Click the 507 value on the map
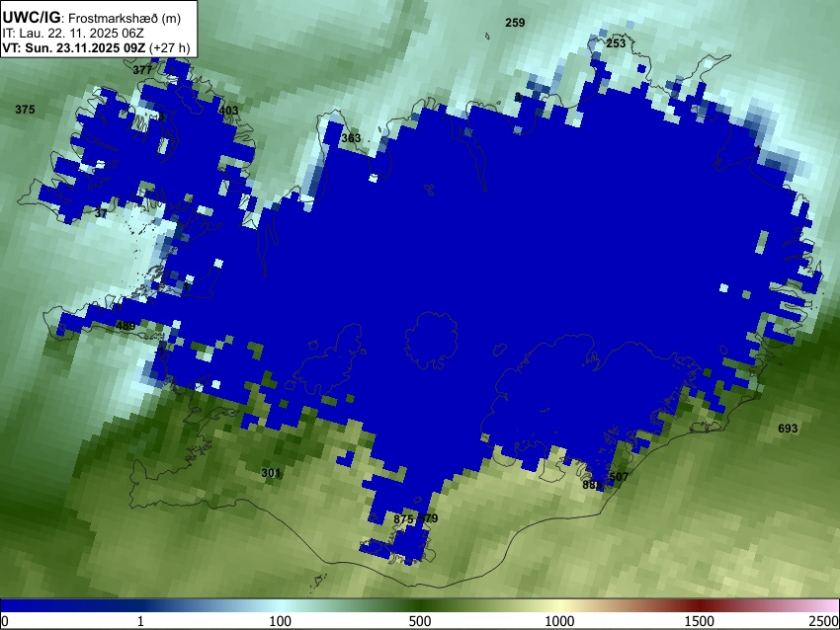This screenshot has height=630, width=840. click(619, 477)
